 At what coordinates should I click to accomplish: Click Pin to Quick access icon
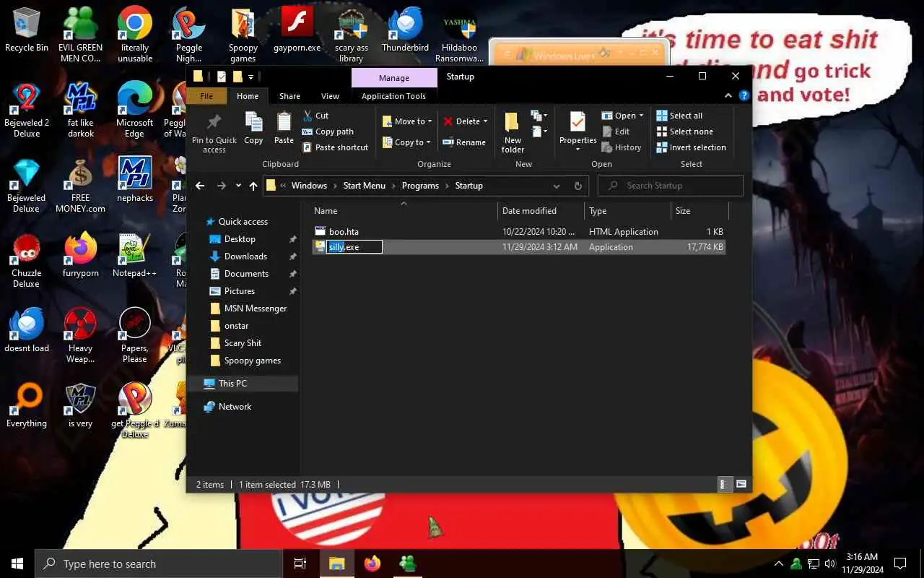point(214,134)
